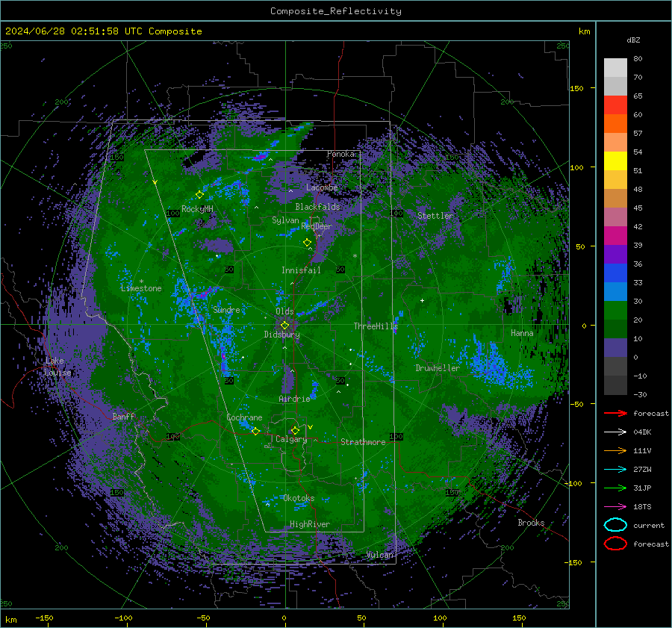This screenshot has height=628, width=672.
Task: Click the white 80 dBZ swatch
Action: pos(615,67)
